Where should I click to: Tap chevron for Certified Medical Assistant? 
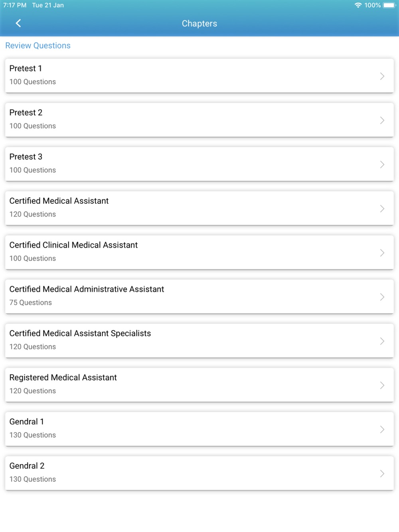(x=382, y=209)
